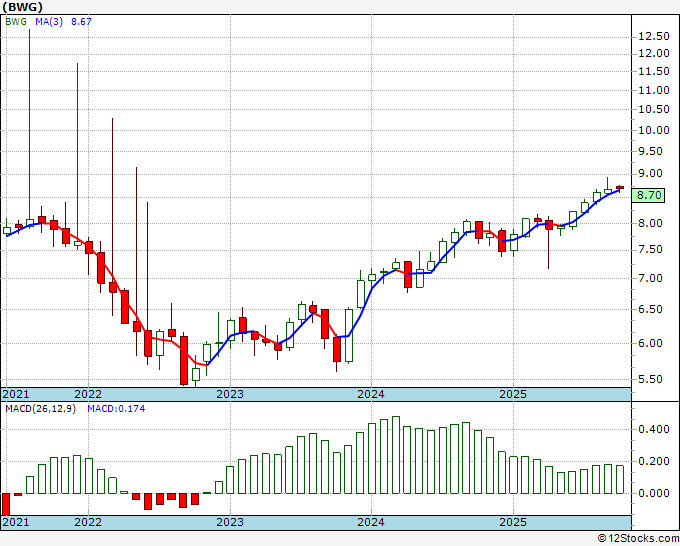The image size is (680, 546).
Task: Click the 2024 marker on MACD timeline
Action: pyautogui.click(x=371, y=522)
